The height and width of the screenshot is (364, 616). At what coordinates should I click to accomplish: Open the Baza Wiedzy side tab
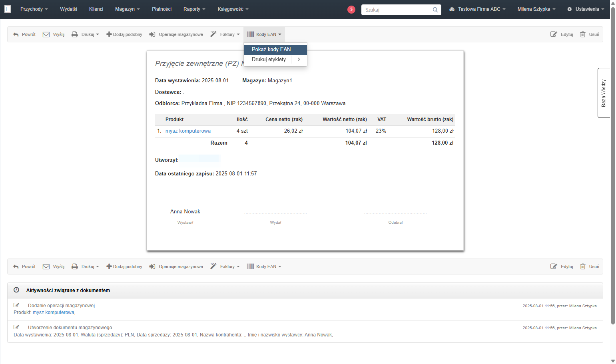pyautogui.click(x=604, y=93)
